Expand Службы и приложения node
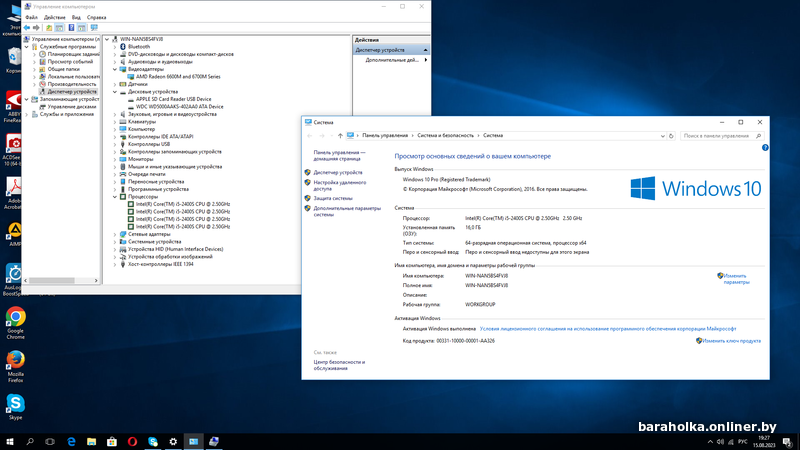Viewport: 800px width, 450px height. pyautogui.click(x=27, y=114)
